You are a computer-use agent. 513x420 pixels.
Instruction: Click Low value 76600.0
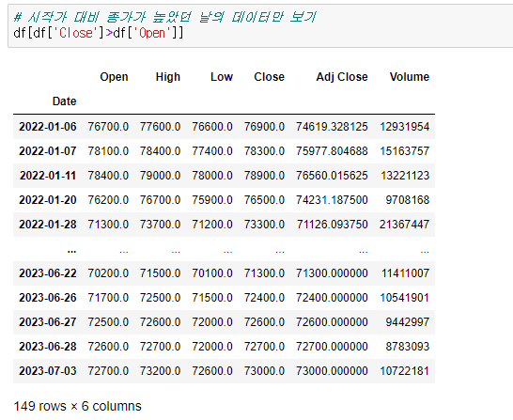click(x=212, y=127)
